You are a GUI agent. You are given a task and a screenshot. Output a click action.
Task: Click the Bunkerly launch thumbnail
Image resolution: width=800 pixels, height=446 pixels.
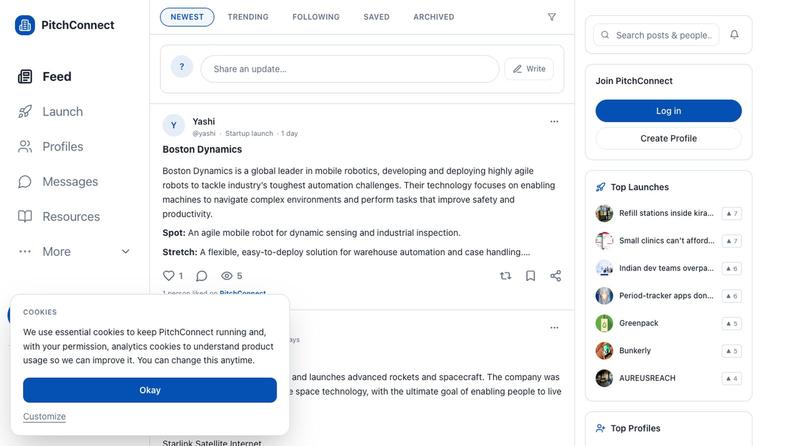[x=604, y=351]
